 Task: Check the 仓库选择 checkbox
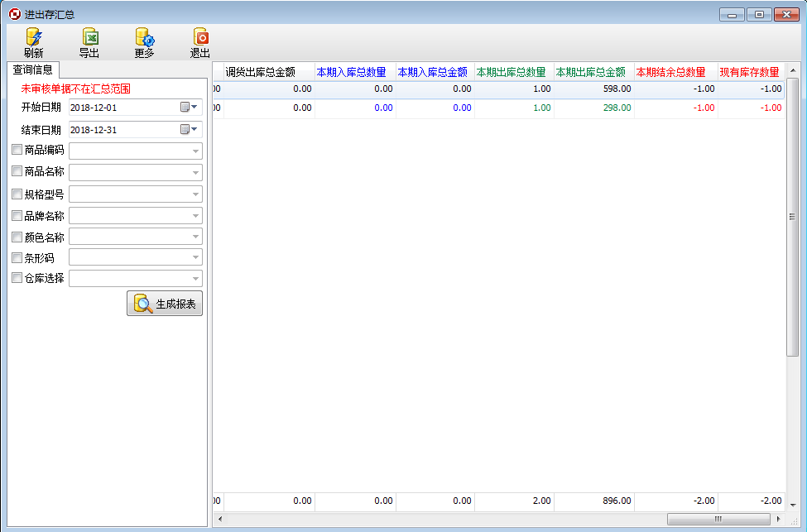tap(17, 278)
